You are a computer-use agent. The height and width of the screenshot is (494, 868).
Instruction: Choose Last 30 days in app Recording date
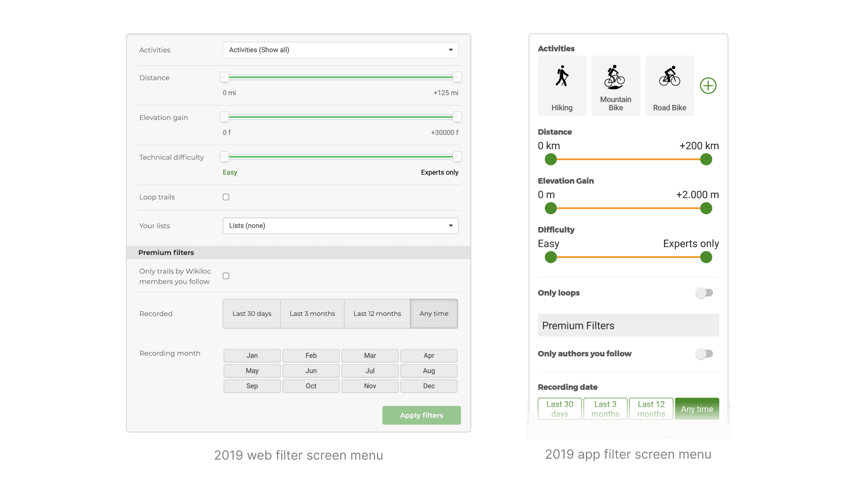[x=560, y=409]
